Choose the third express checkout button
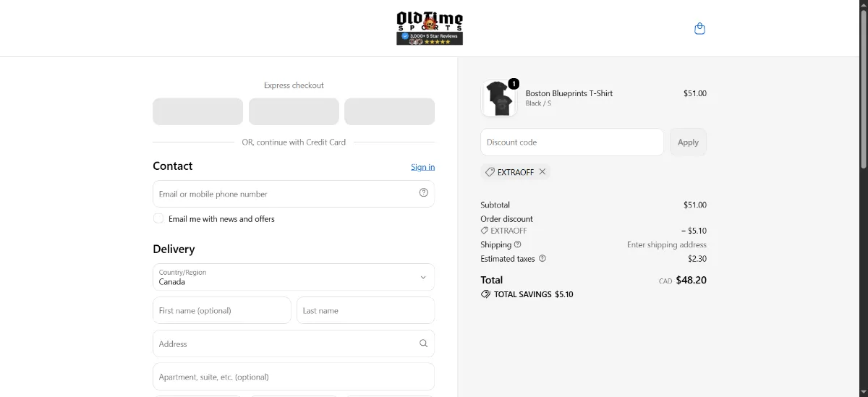Viewport: 868px width, 397px height. (389, 111)
